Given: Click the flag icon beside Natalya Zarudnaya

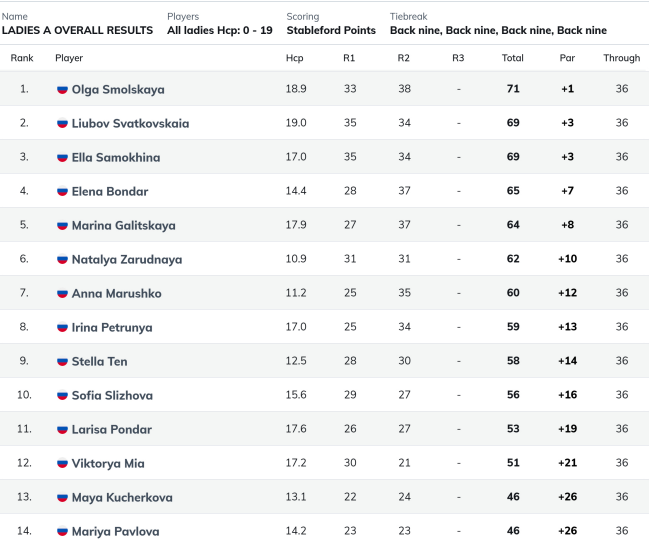Looking at the screenshot, I should pos(62,259).
